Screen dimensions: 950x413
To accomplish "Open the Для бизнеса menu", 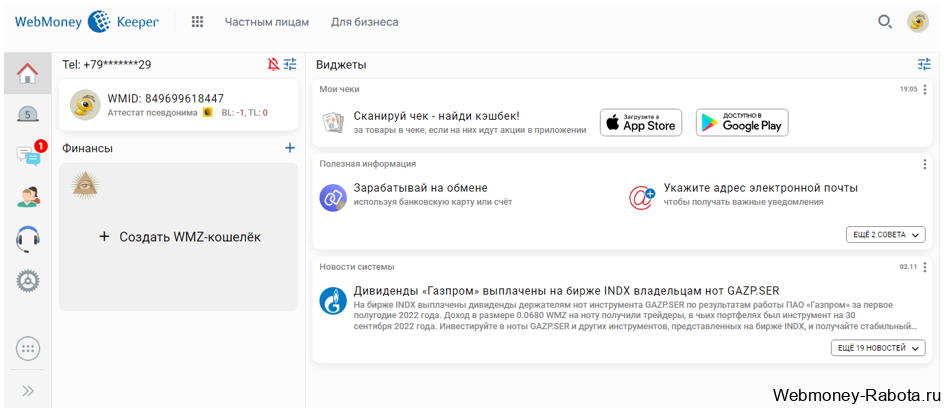I will [365, 22].
